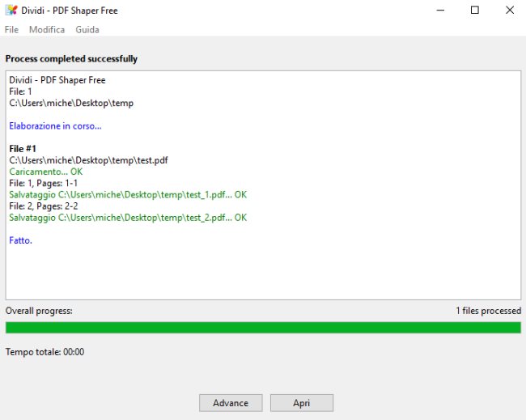
Task: Minimize the PDF Shaper window
Action: 440,10
